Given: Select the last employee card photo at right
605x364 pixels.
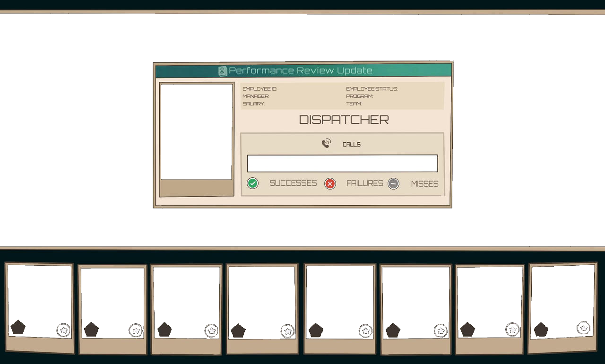Looking at the screenshot, I should pos(562,302).
